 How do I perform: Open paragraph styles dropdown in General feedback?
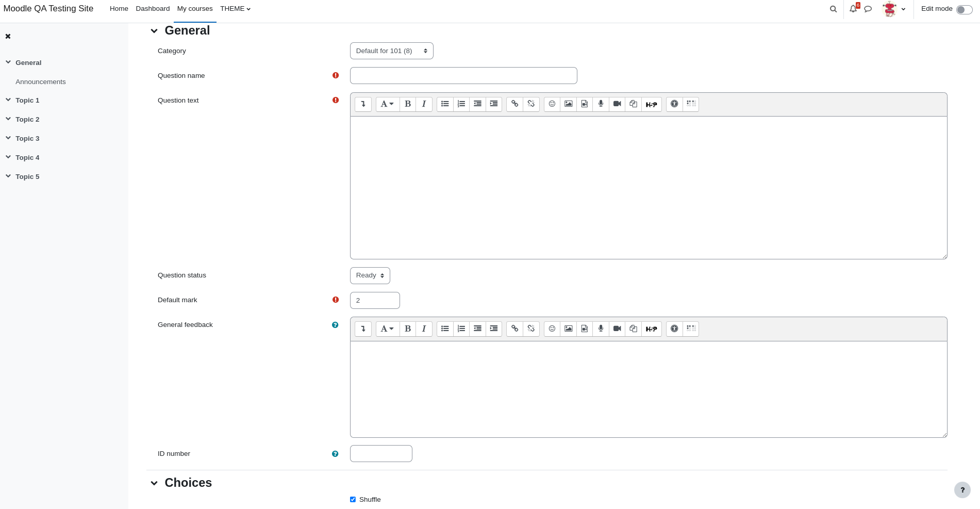pyautogui.click(x=387, y=329)
